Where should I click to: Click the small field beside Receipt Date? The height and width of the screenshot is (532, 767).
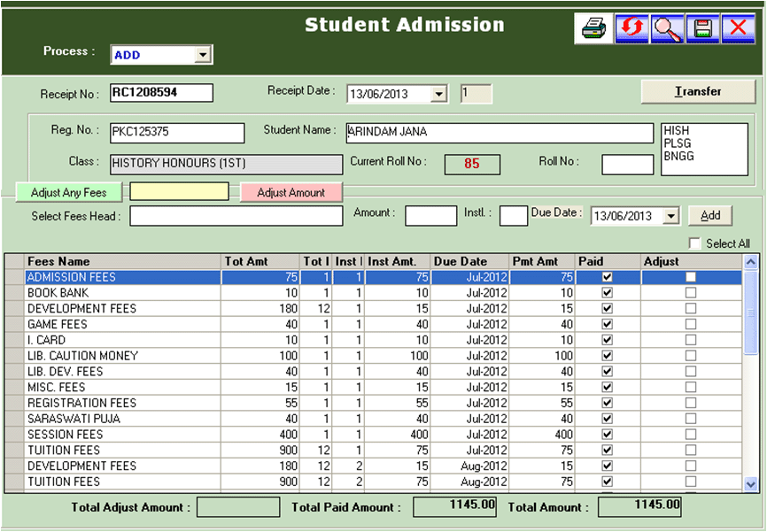[x=476, y=94]
